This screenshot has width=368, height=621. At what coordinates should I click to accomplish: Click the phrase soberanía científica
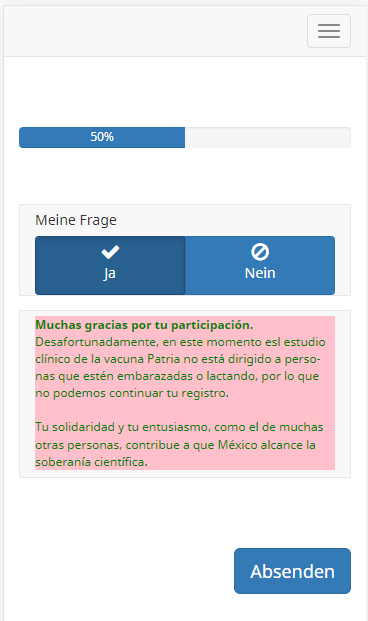point(91,462)
